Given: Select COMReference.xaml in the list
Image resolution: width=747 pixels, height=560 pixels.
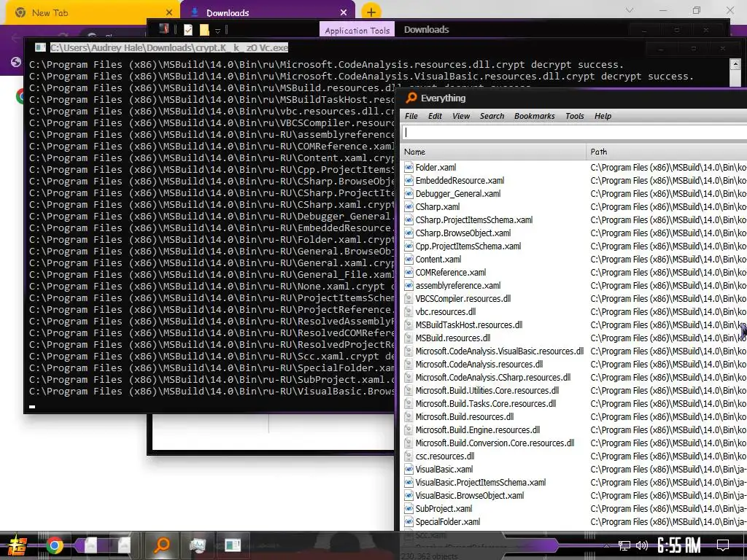Looking at the screenshot, I should [451, 273].
